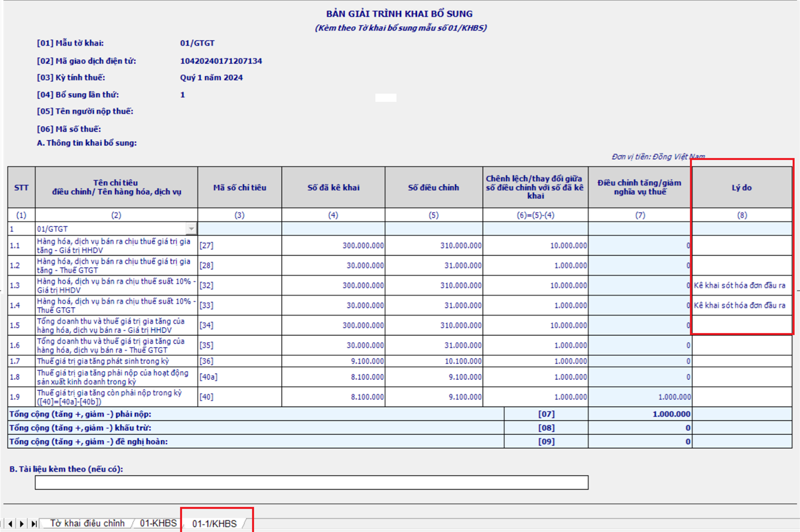Click row 1.2 item name Thuế GTGT
Screen dimensions: 800x532
114,266
